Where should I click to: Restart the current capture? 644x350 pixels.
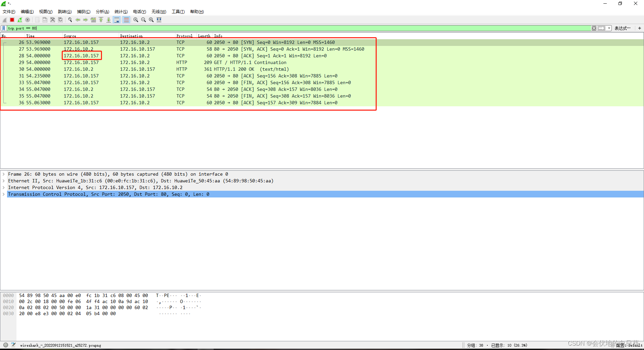pos(20,20)
